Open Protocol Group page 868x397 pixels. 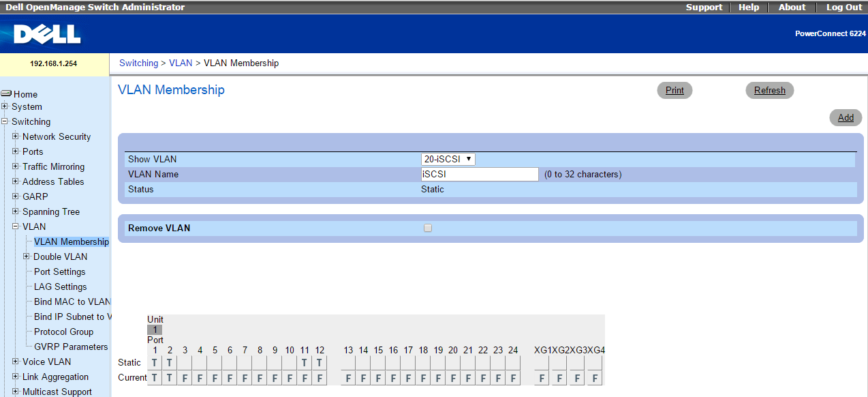click(64, 332)
